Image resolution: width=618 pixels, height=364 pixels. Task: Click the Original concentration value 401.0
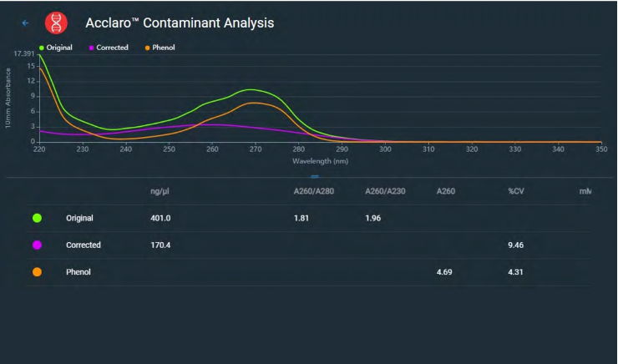(160, 218)
